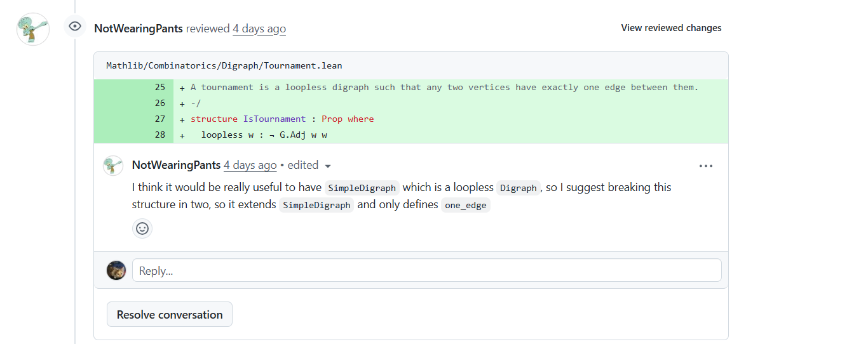Open the comment's 4 days ago permalink
The image size is (868, 344).
point(250,165)
